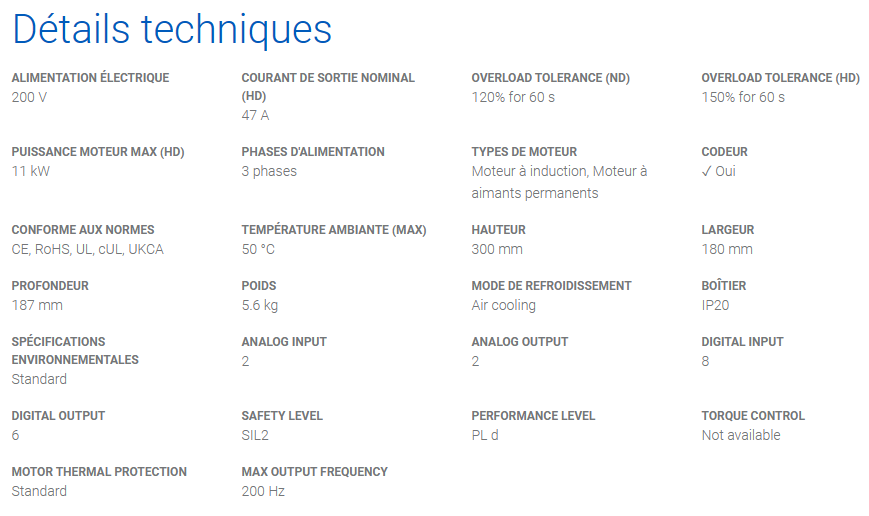Select the IP20 enclosure value
The height and width of the screenshot is (516, 869).
coord(715,305)
